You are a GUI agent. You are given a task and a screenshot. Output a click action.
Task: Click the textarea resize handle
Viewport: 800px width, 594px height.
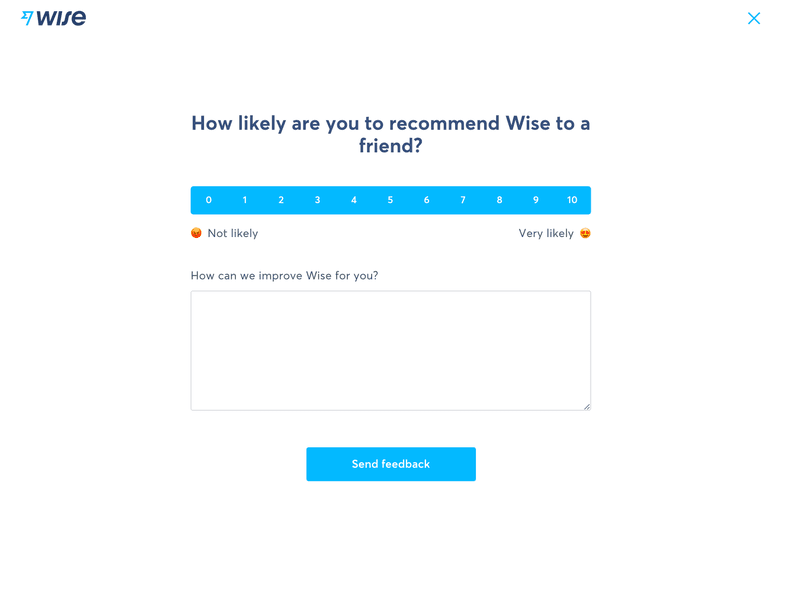click(x=586, y=406)
